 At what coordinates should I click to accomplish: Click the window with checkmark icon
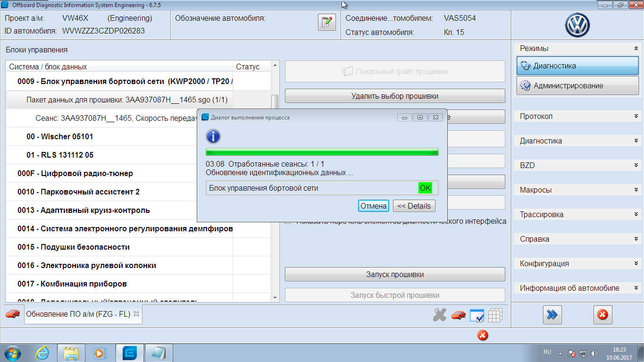pyautogui.click(x=477, y=315)
